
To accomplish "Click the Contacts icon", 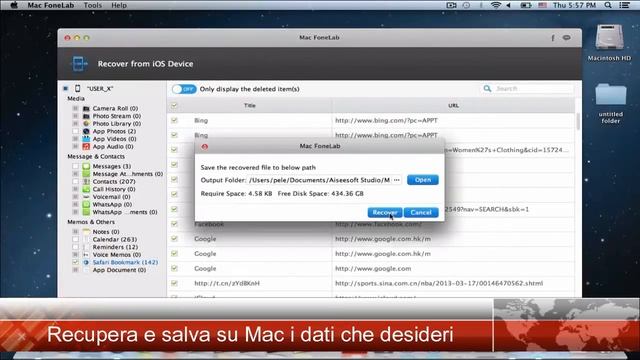I will 86,182.
